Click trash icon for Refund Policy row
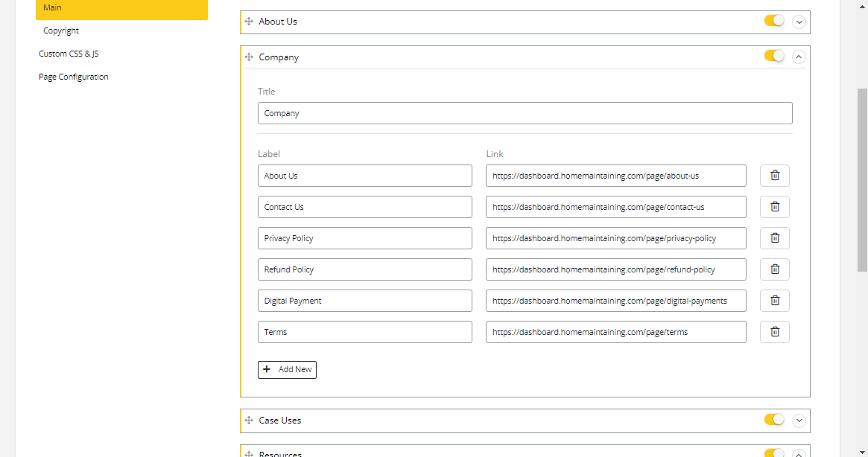 coord(774,269)
